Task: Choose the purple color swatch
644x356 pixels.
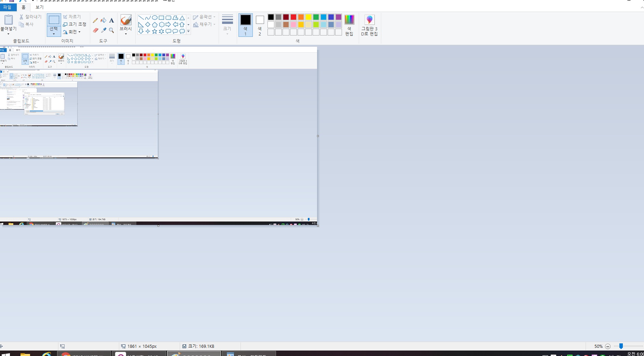Action: coord(339,17)
